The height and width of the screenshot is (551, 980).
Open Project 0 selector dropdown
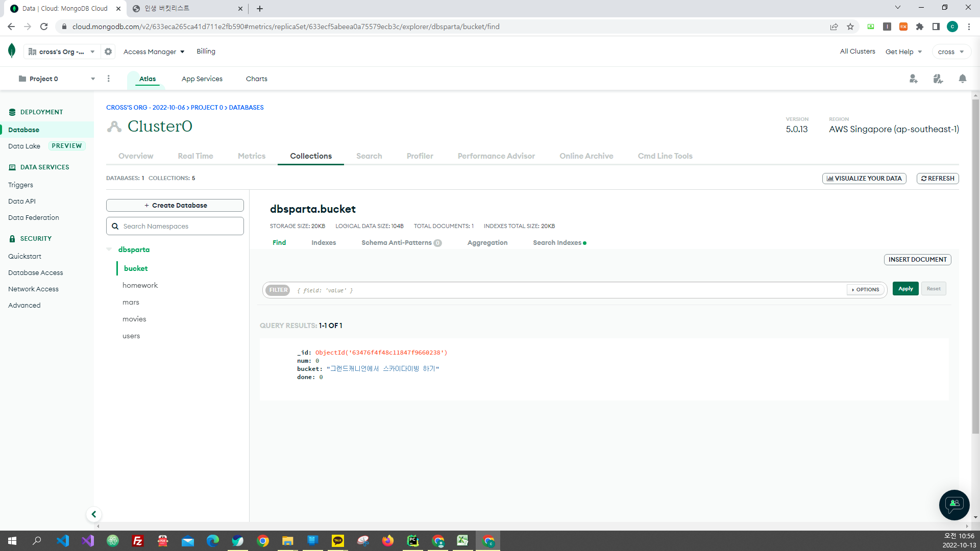56,79
